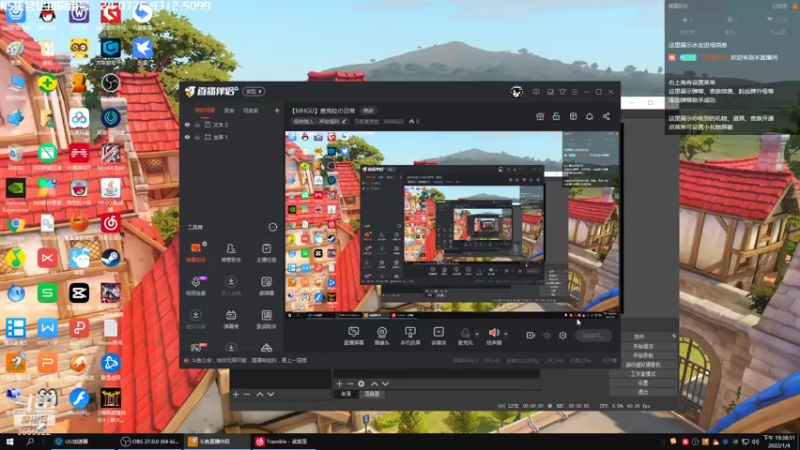Open the 主播任务 tool
This screenshot has width=800, height=450.
[266, 253]
